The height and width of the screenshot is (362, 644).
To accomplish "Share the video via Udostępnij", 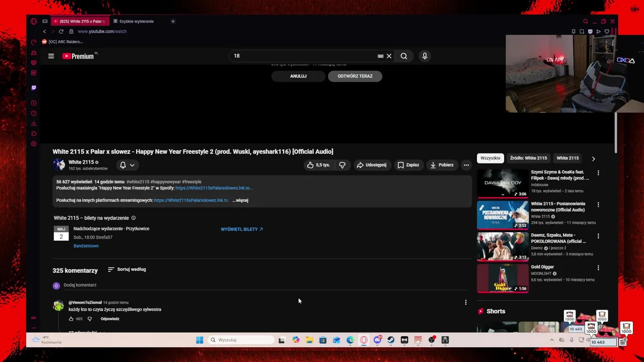I will click(x=371, y=165).
